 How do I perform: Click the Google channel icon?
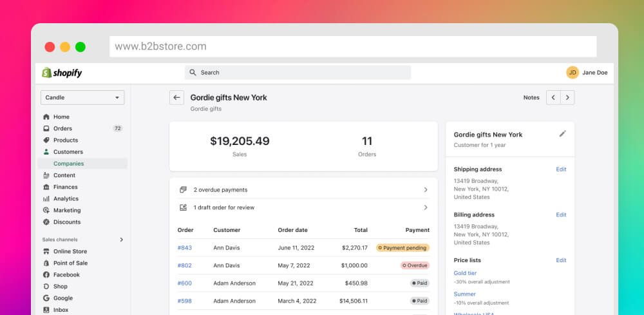tap(46, 298)
